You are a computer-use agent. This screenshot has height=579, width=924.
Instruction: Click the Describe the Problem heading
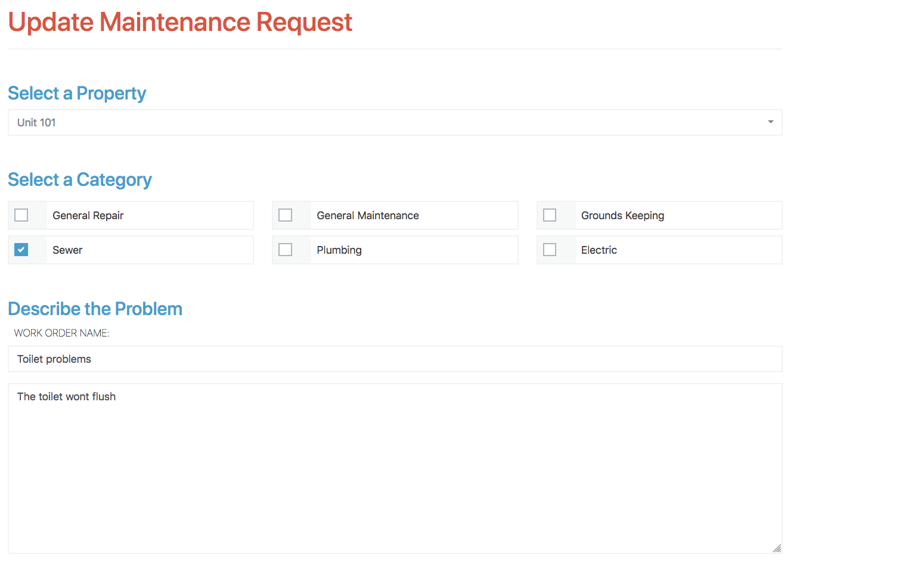[x=95, y=309]
